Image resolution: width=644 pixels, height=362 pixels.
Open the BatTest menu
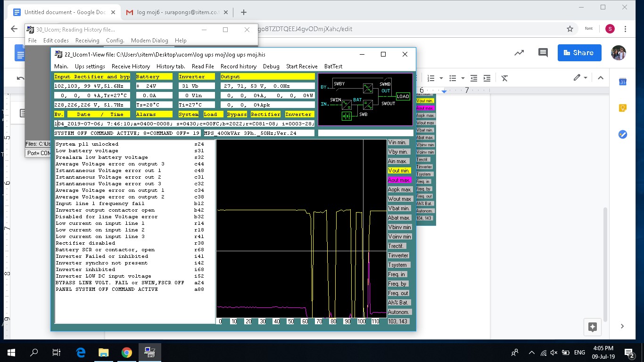click(333, 66)
